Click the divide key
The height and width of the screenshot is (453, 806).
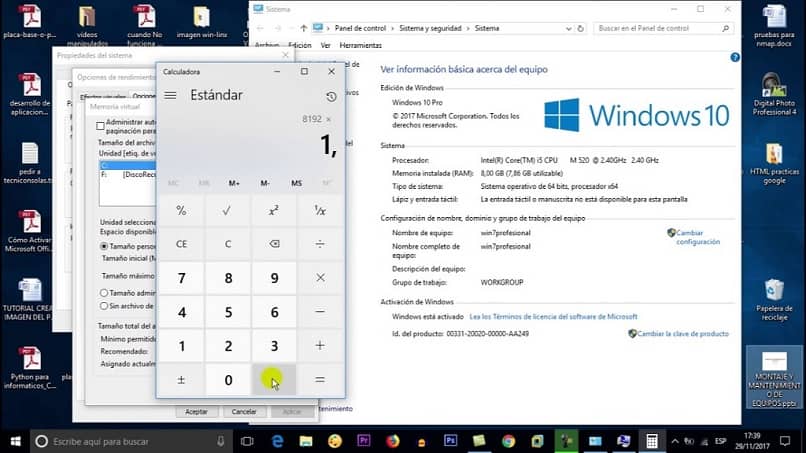(x=320, y=244)
